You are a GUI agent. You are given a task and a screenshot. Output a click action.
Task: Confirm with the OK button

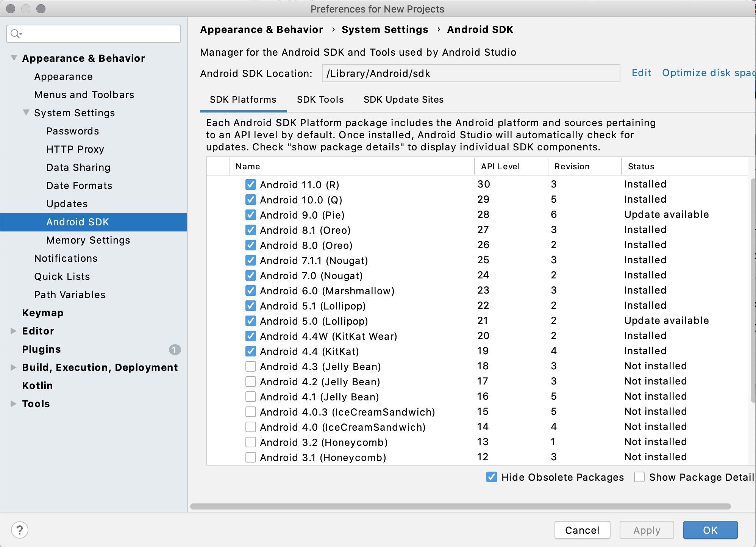[x=710, y=530]
